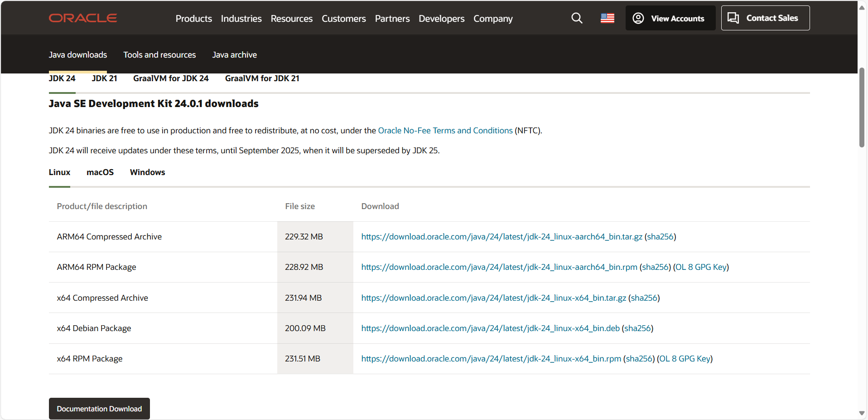Open the Industries menu

tap(241, 19)
